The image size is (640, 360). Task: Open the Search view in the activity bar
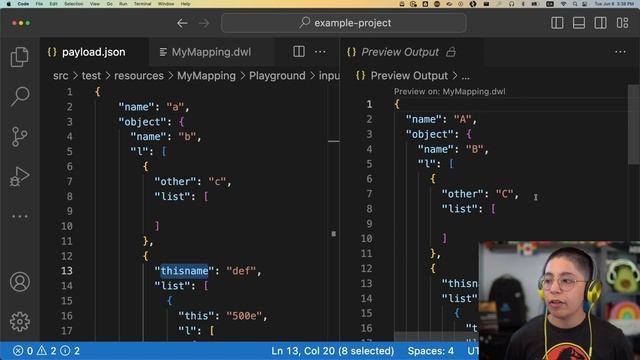pos(20,96)
